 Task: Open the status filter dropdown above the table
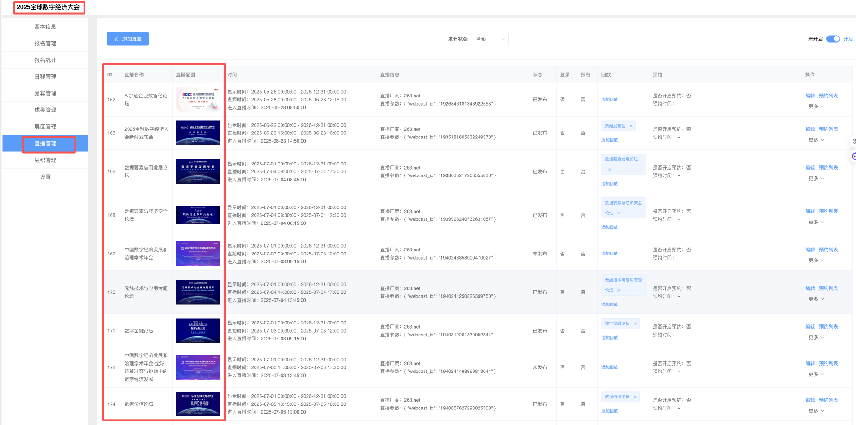pos(490,39)
